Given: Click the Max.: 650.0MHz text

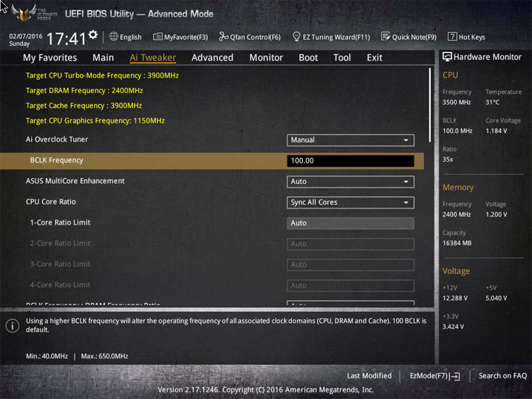Looking at the screenshot, I should pos(104,356).
